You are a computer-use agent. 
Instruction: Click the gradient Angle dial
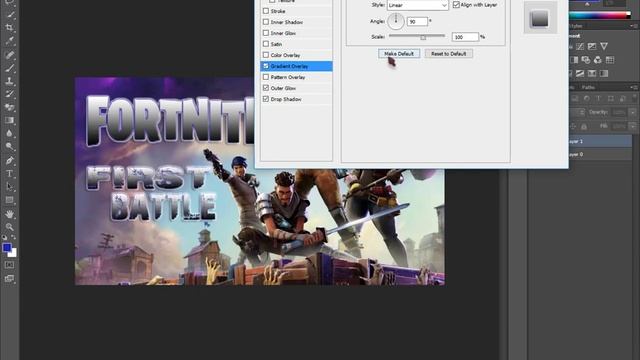(396, 21)
